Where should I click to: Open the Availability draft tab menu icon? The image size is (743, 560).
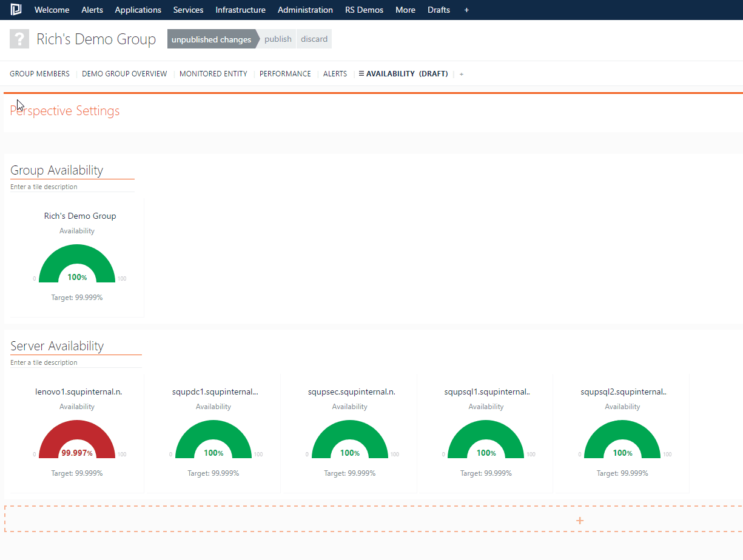coord(361,74)
